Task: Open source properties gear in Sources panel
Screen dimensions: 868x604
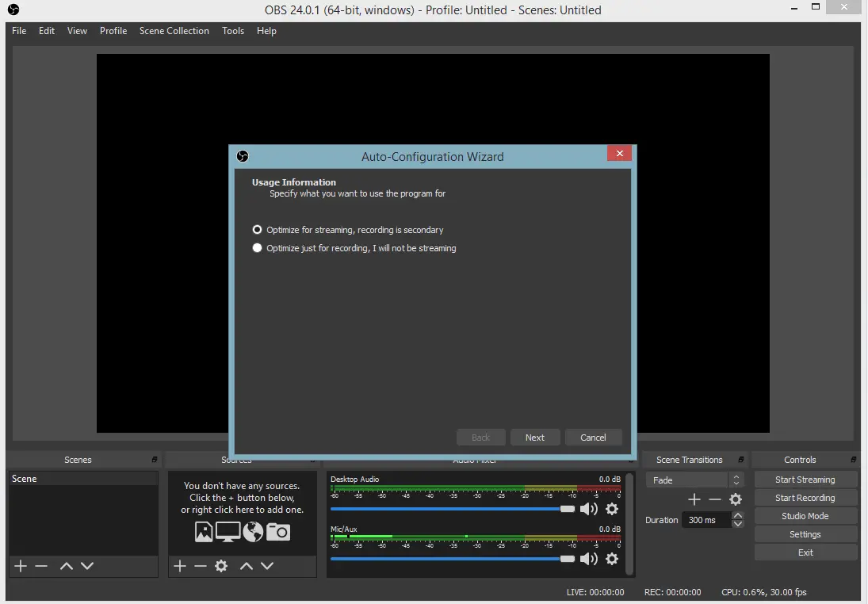Action: [221, 566]
